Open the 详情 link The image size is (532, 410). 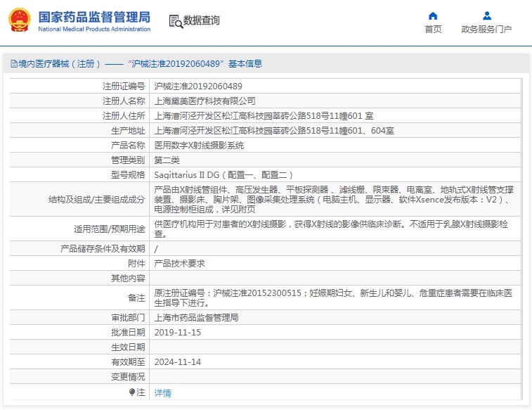[163, 392]
